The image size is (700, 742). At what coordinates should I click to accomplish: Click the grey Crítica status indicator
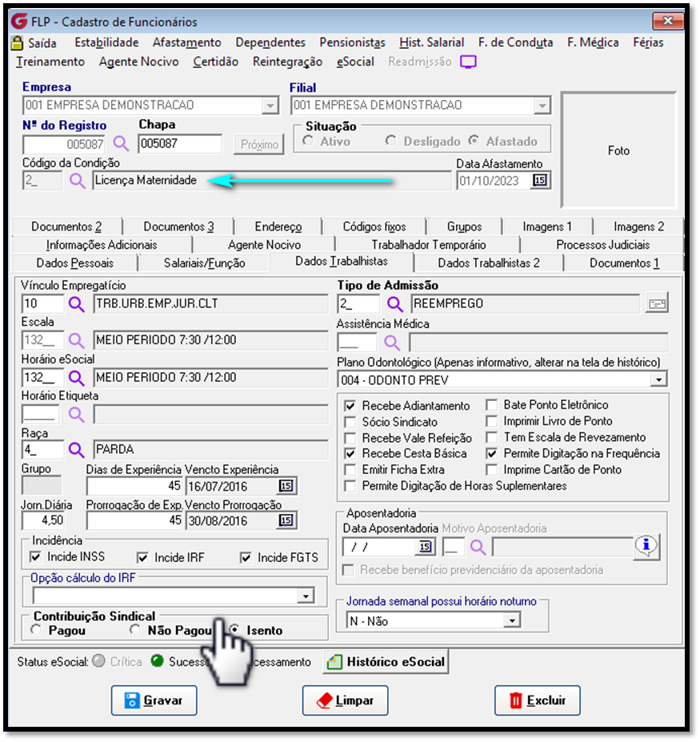(x=99, y=660)
